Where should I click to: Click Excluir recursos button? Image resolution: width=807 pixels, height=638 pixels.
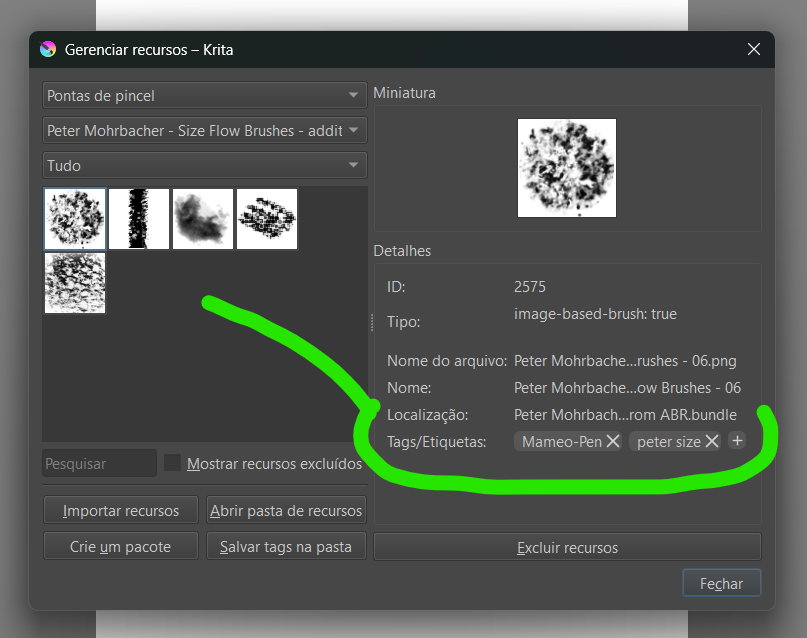(x=567, y=547)
